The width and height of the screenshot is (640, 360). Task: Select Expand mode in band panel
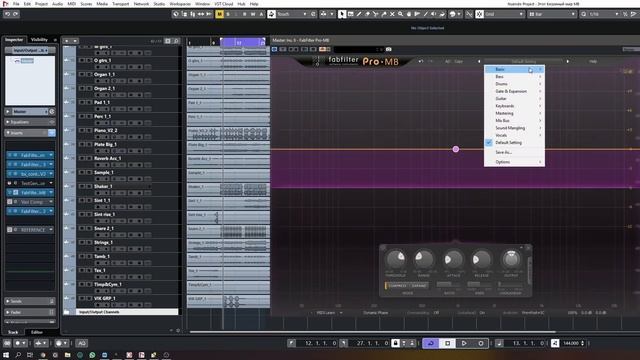point(419,286)
